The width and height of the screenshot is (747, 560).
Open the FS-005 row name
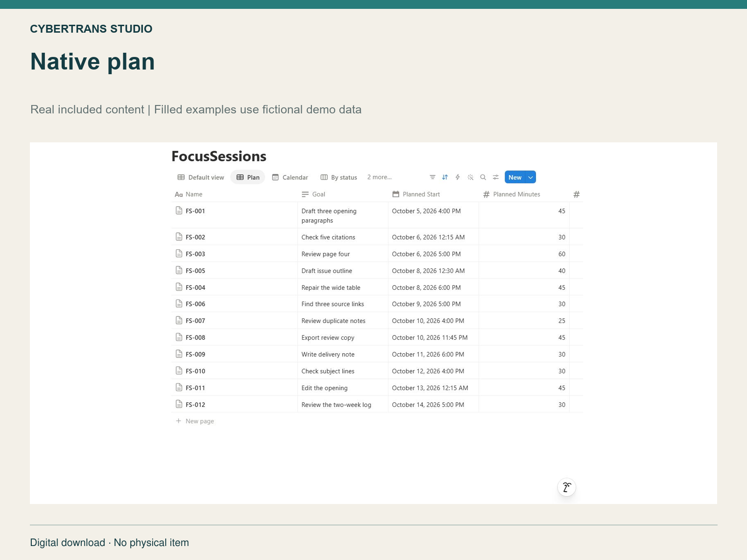click(x=195, y=271)
